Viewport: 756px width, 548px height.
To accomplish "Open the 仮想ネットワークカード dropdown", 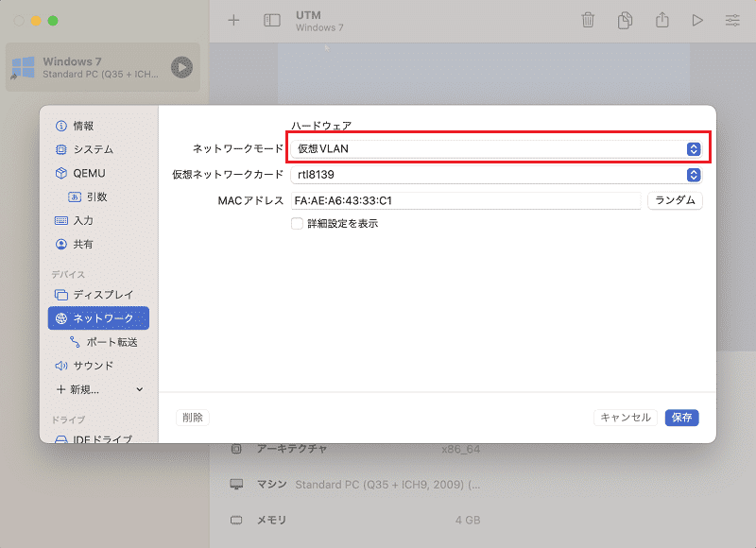I will 496,175.
